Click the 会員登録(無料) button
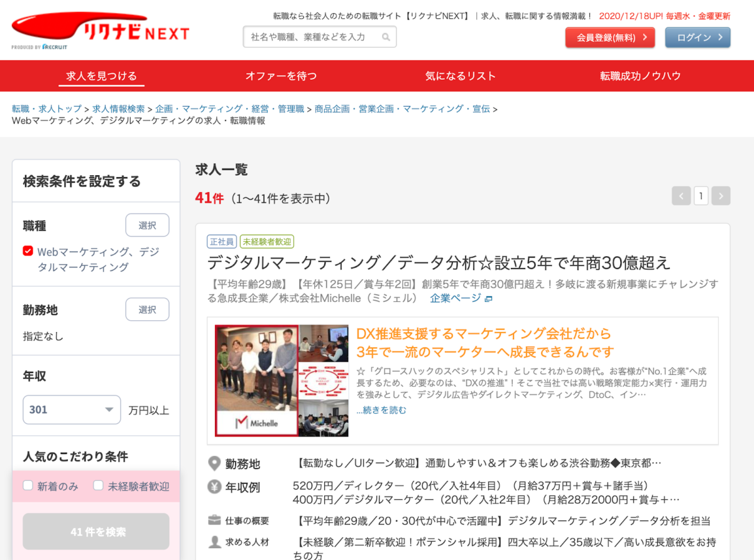Image resolution: width=754 pixels, height=560 pixels. pyautogui.click(x=609, y=38)
